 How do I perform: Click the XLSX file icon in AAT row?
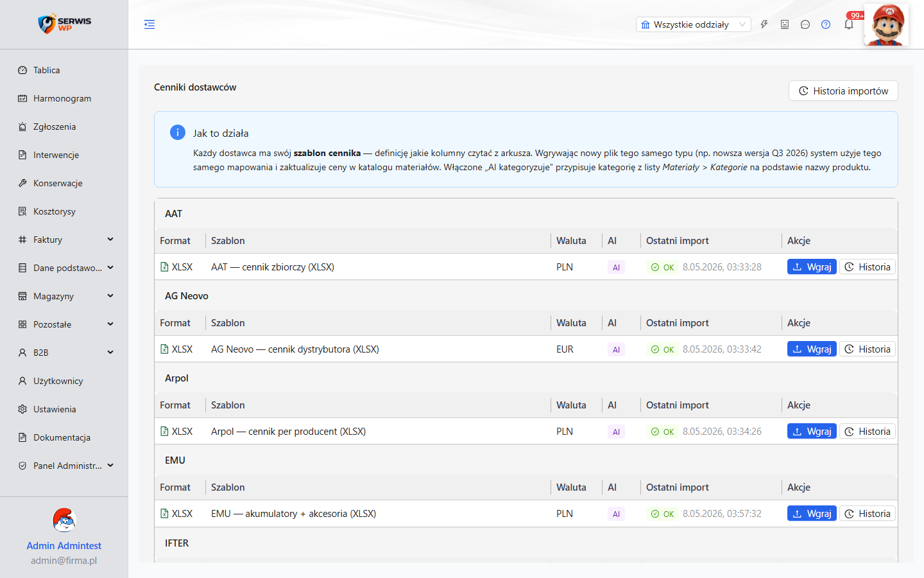[x=164, y=267]
